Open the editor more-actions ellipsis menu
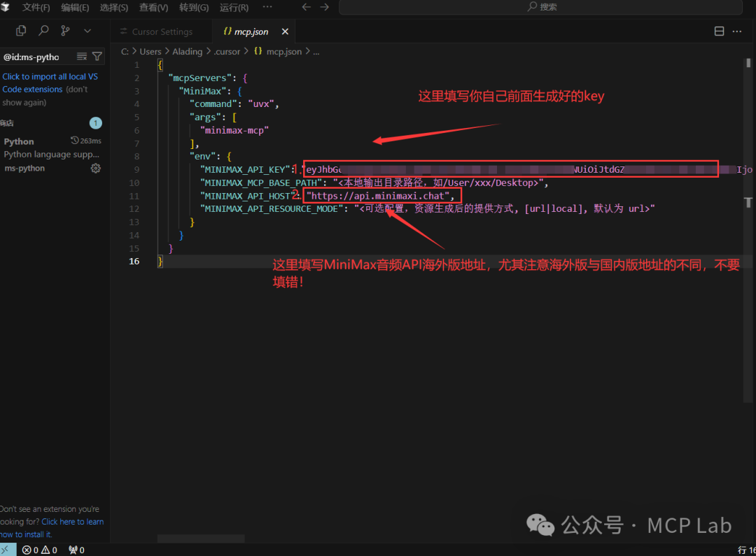Screen dimensions: 756x556 738,31
